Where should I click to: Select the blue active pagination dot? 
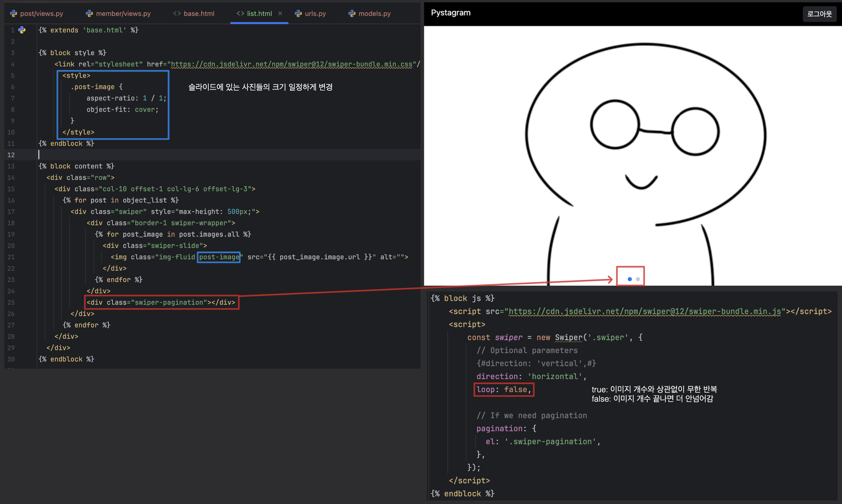[x=630, y=279]
